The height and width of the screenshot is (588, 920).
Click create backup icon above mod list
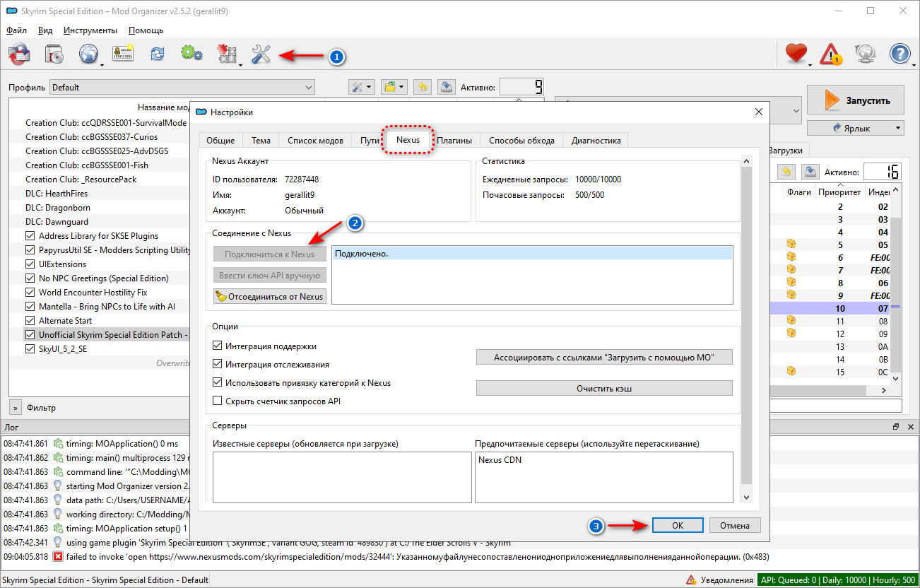coord(446,87)
